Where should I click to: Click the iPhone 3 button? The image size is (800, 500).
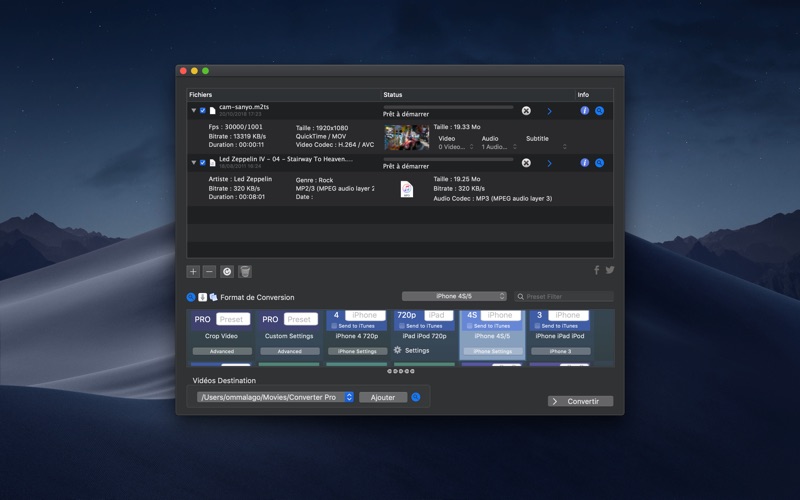561,351
